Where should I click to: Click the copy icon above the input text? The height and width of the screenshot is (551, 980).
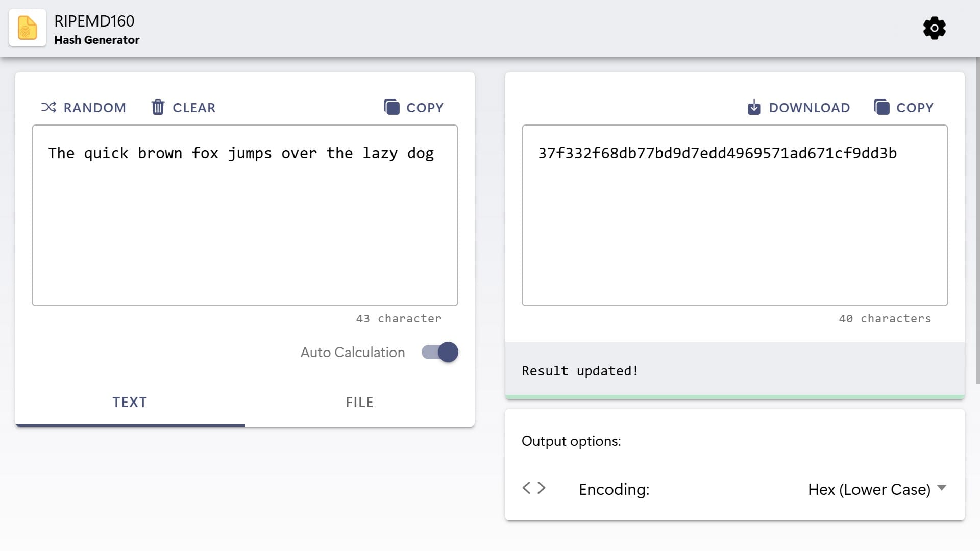pyautogui.click(x=391, y=107)
